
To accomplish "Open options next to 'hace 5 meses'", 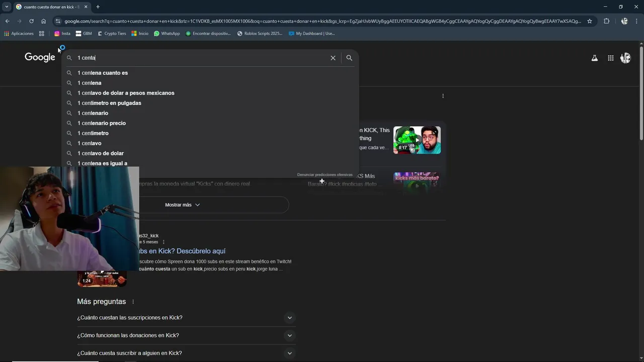I will [x=164, y=242].
